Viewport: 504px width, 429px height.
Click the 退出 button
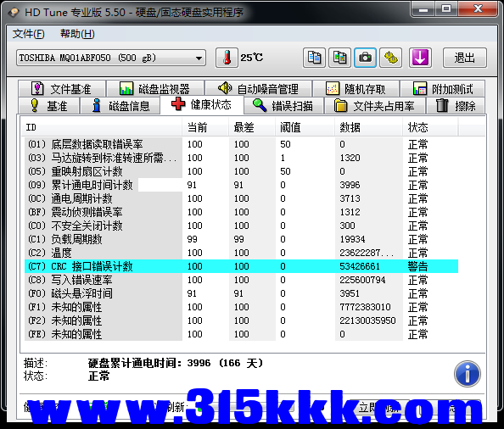(465, 58)
